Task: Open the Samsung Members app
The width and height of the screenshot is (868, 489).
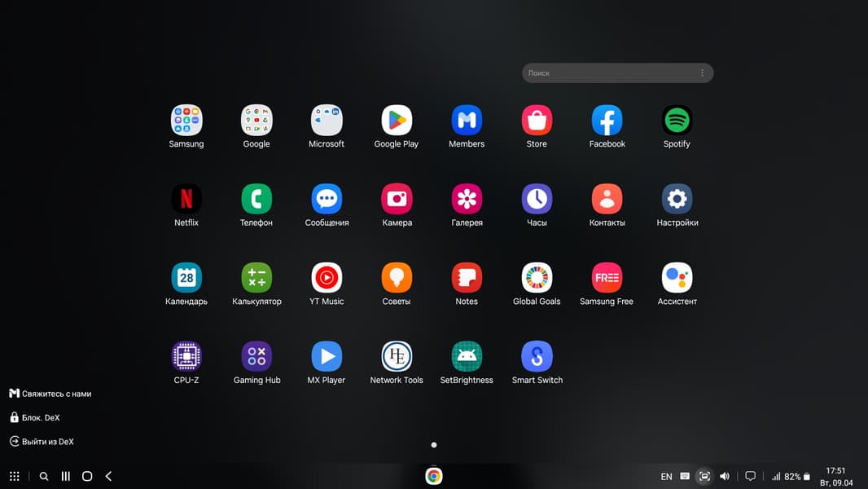Action: (467, 120)
